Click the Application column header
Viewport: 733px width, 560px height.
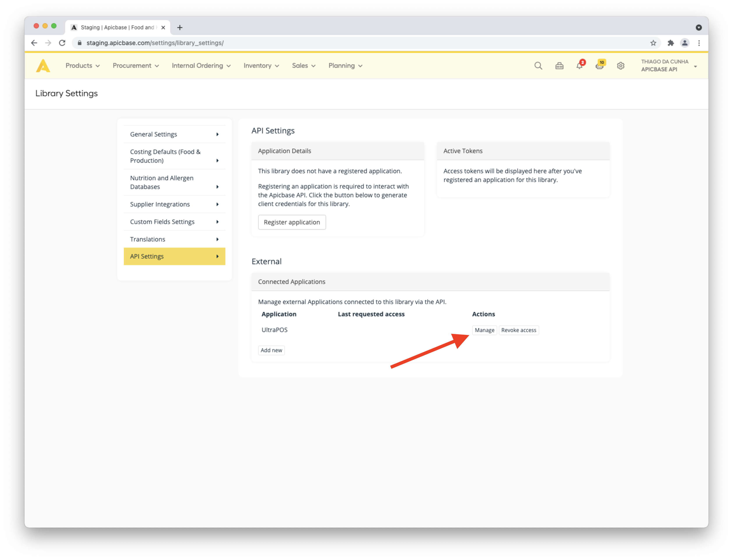click(279, 314)
